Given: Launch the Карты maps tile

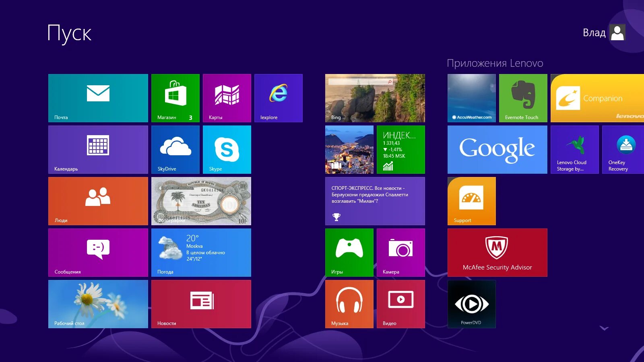Looking at the screenshot, I should [227, 98].
